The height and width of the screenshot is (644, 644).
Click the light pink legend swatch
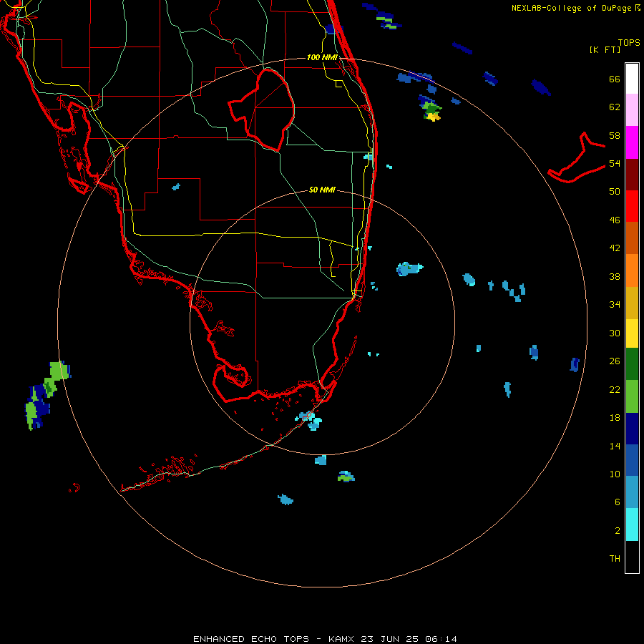(632, 110)
